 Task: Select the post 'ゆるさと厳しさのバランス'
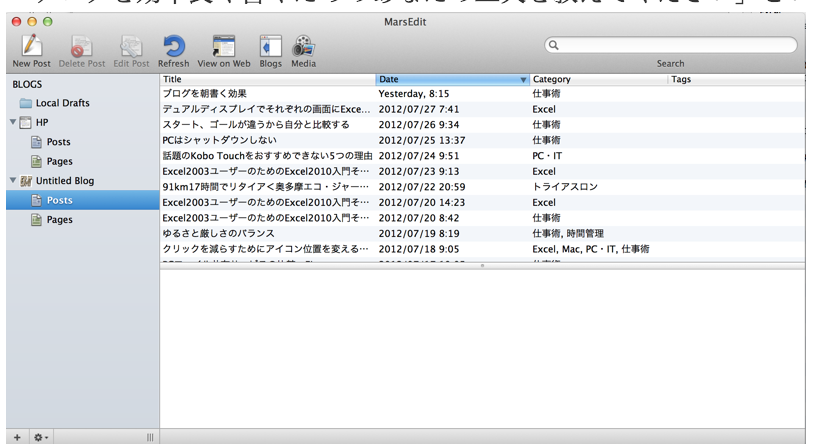point(218,234)
